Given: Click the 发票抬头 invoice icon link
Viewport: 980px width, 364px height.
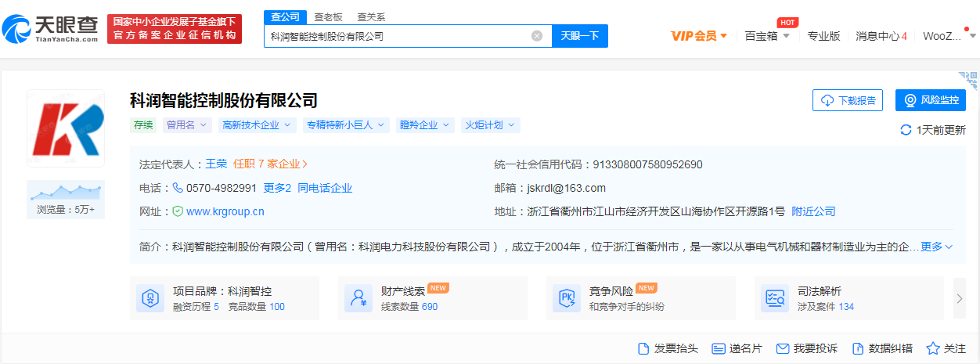Looking at the screenshot, I should click(668, 348).
